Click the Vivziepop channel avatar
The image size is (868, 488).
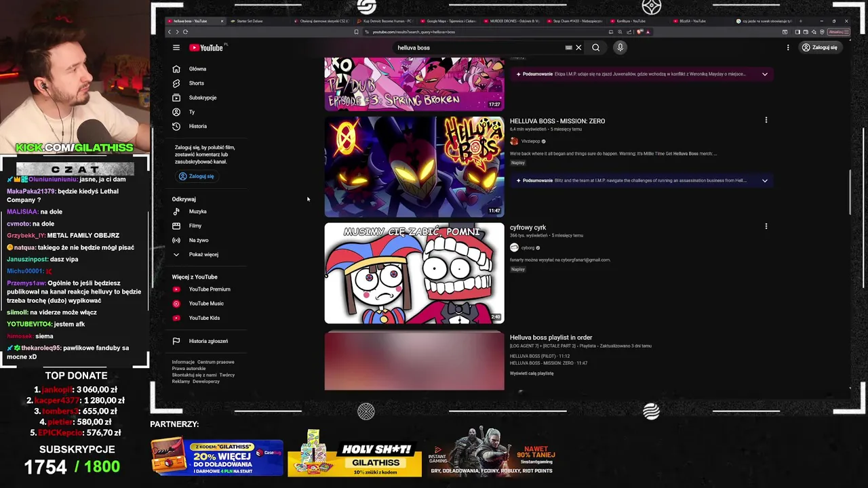click(514, 141)
